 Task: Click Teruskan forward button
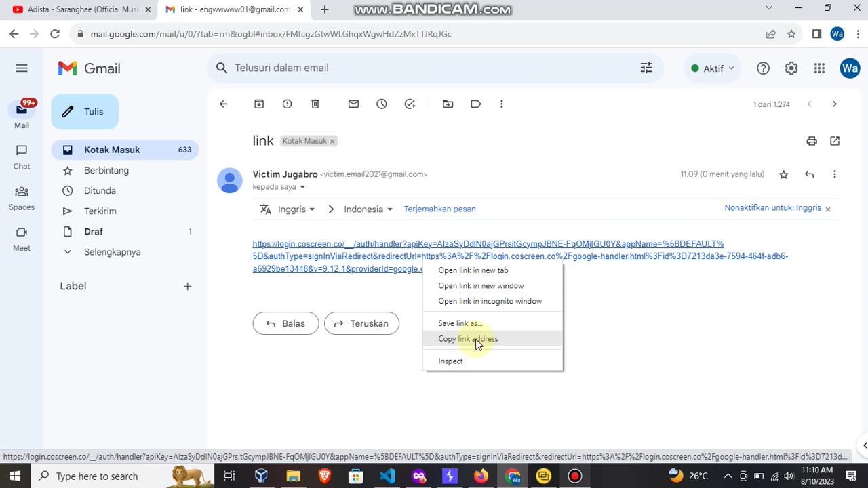coord(361,323)
